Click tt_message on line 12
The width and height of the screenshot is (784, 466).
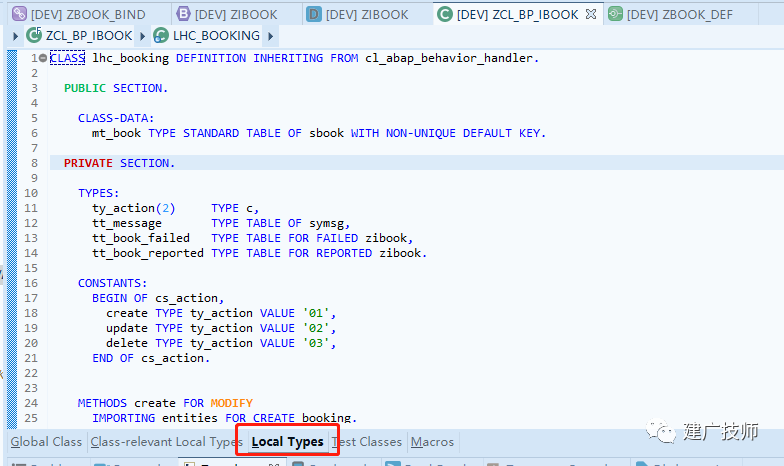click(x=127, y=223)
